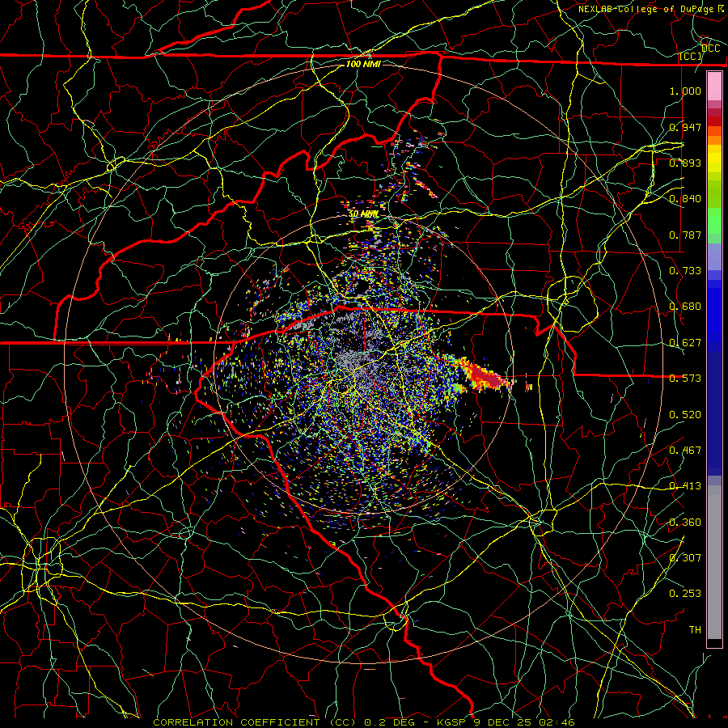728x728 pixels.
Task: Select the 0.520 legend value
Action: (x=685, y=415)
